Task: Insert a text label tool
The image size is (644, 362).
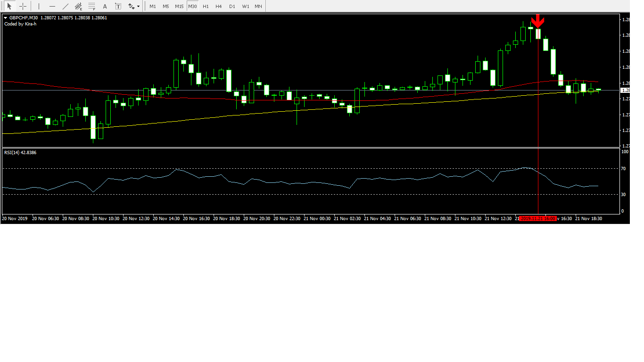Action: coord(118,6)
